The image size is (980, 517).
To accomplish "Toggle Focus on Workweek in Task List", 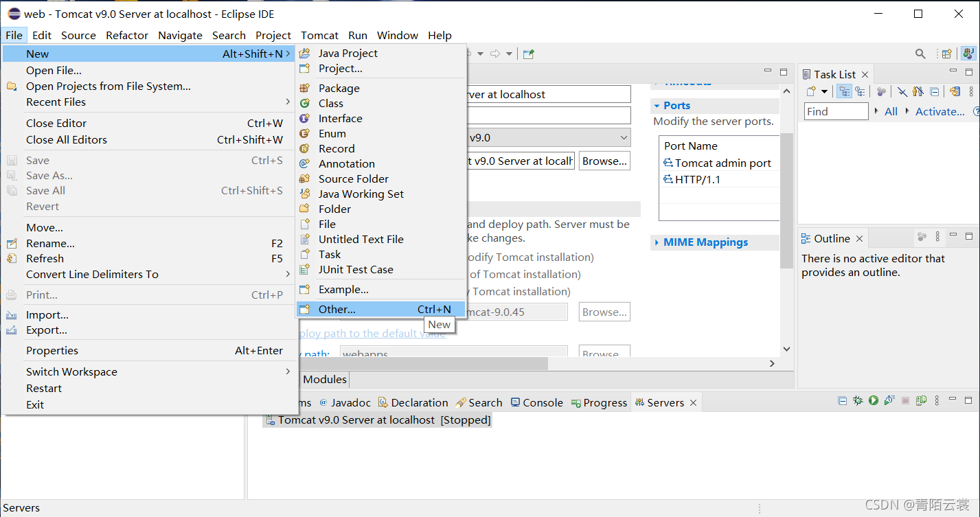I will click(x=882, y=91).
